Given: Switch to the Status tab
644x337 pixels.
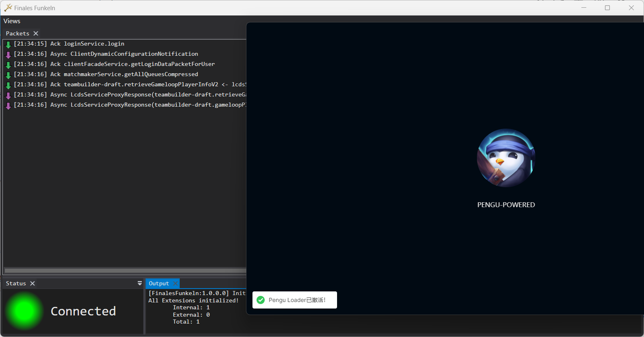Looking at the screenshot, I should pyautogui.click(x=16, y=283).
